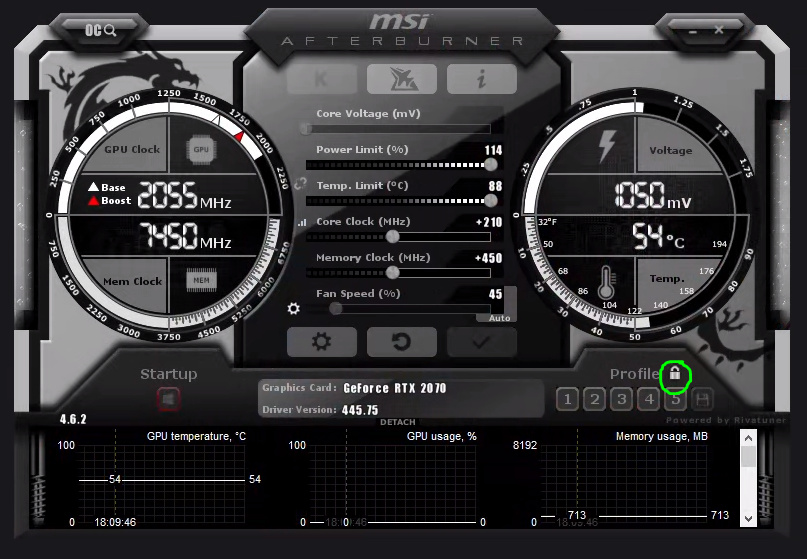The image size is (807, 559).
Task: Click the Kombustor K button
Action: click(x=322, y=79)
